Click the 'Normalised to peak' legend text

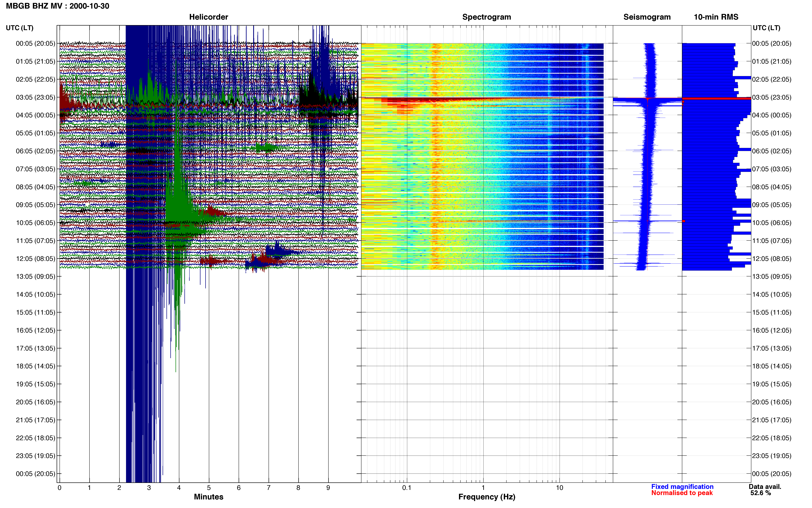682,493
